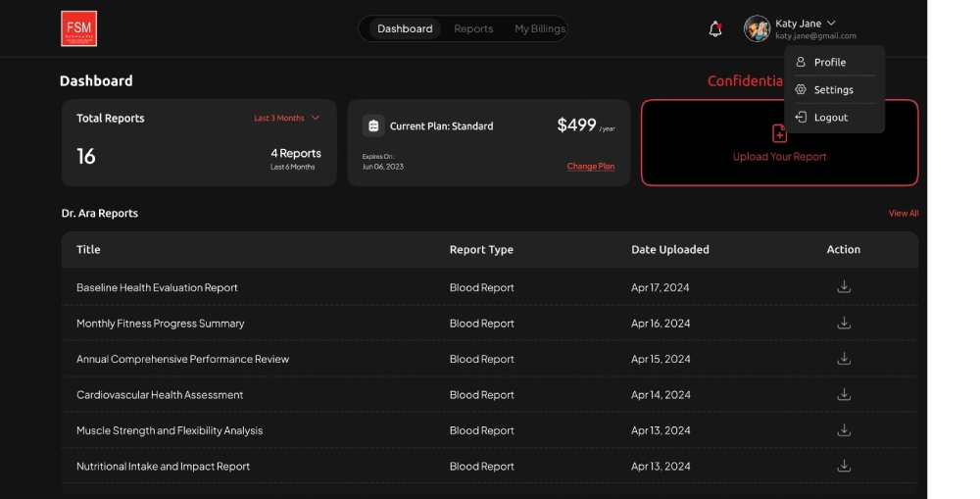Click the Dr. Ara Reports heading
This screenshot has width=980, height=499.
tap(99, 214)
